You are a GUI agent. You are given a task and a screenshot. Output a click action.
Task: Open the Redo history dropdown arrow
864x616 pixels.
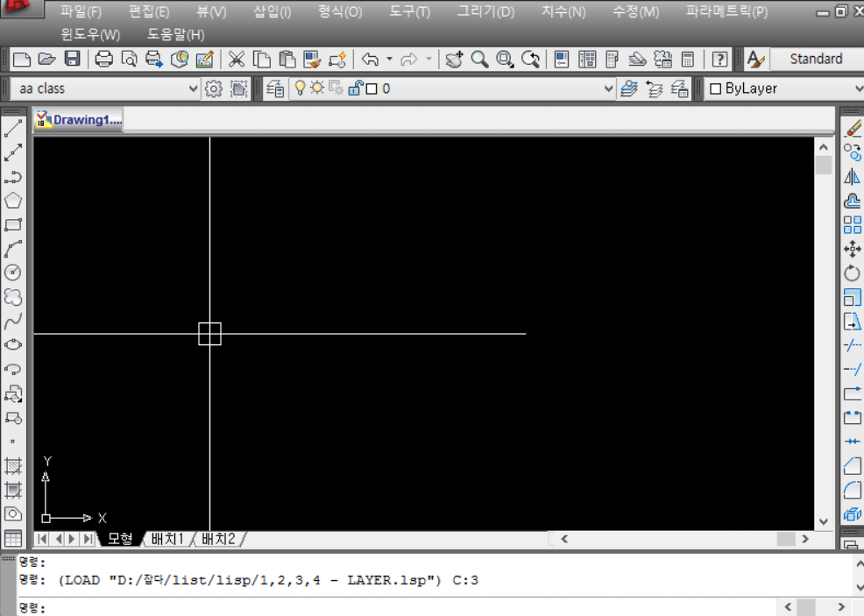pyautogui.click(x=428, y=59)
